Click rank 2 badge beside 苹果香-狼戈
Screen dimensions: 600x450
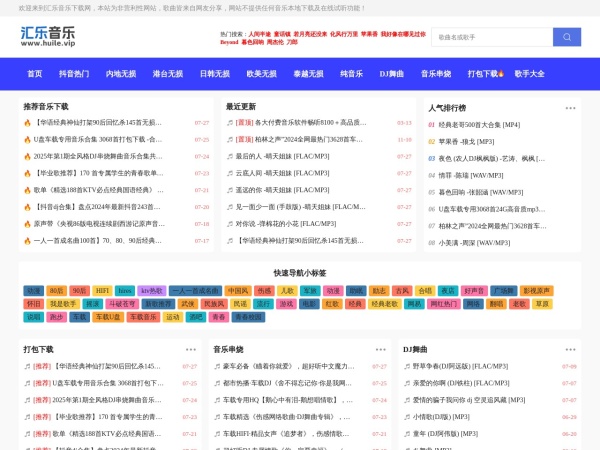[431, 141]
